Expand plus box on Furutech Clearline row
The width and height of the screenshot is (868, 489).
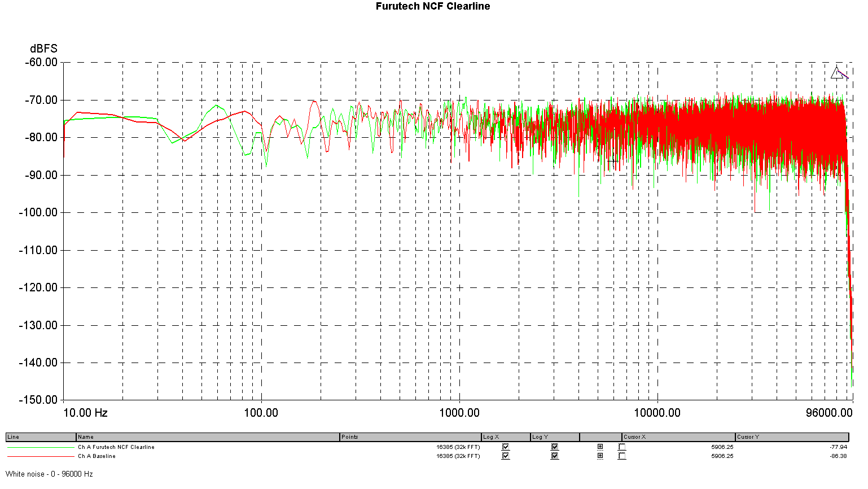pos(600,447)
